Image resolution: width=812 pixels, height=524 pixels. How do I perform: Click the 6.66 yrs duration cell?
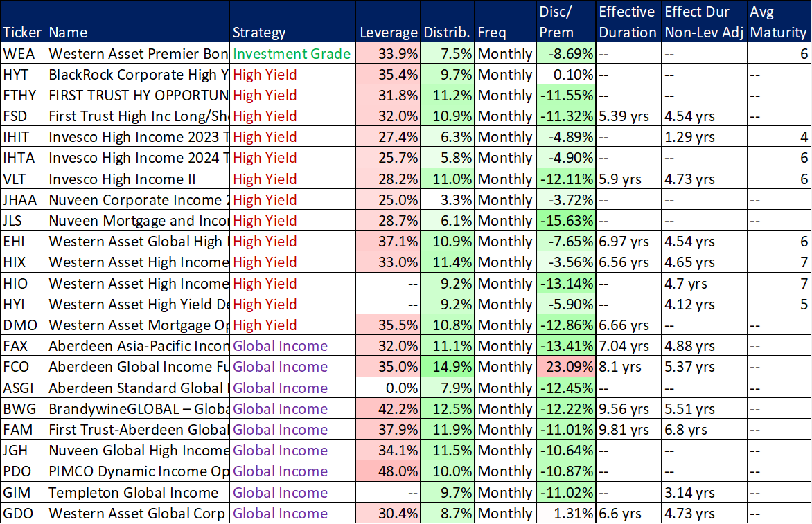pyautogui.click(x=628, y=325)
